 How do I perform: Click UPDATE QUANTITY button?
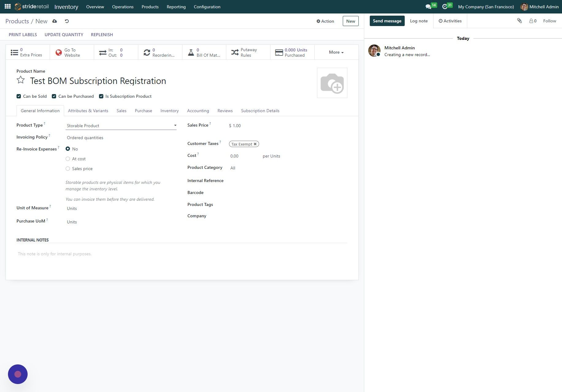[x=64, y=35]
